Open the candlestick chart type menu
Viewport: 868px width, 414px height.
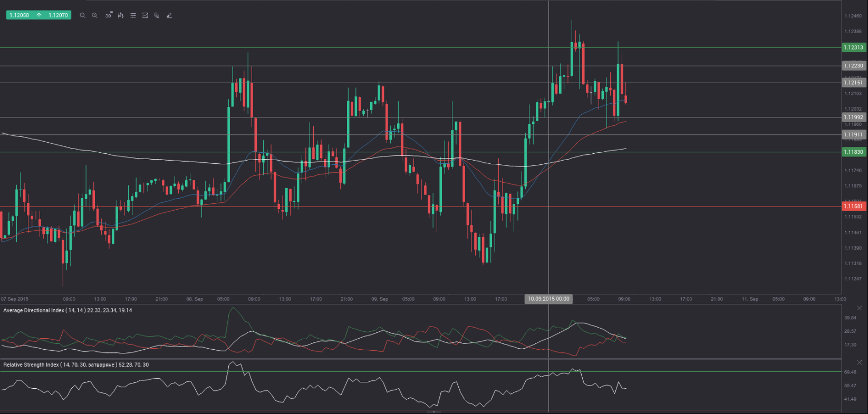121,15
